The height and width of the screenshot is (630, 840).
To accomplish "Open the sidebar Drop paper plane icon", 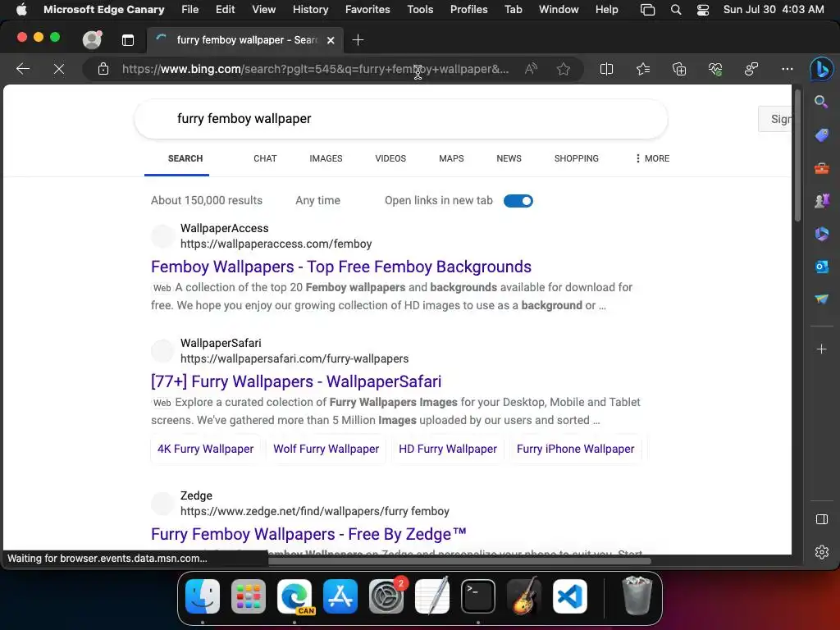I will (821, 299).
